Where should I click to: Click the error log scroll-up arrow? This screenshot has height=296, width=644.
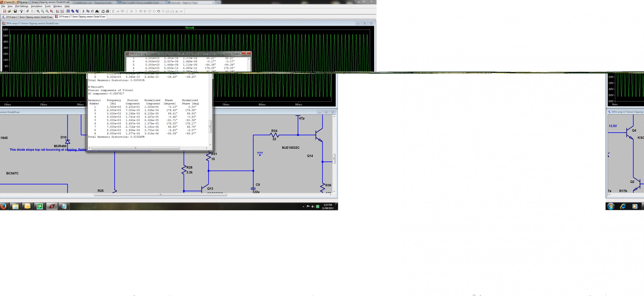[249, 59]
